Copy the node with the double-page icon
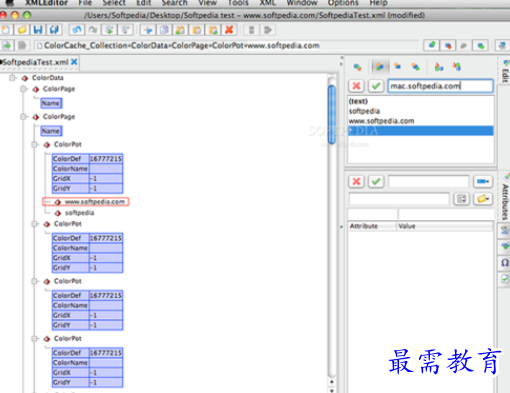This screenshot has width=510, height=393. 164,30
